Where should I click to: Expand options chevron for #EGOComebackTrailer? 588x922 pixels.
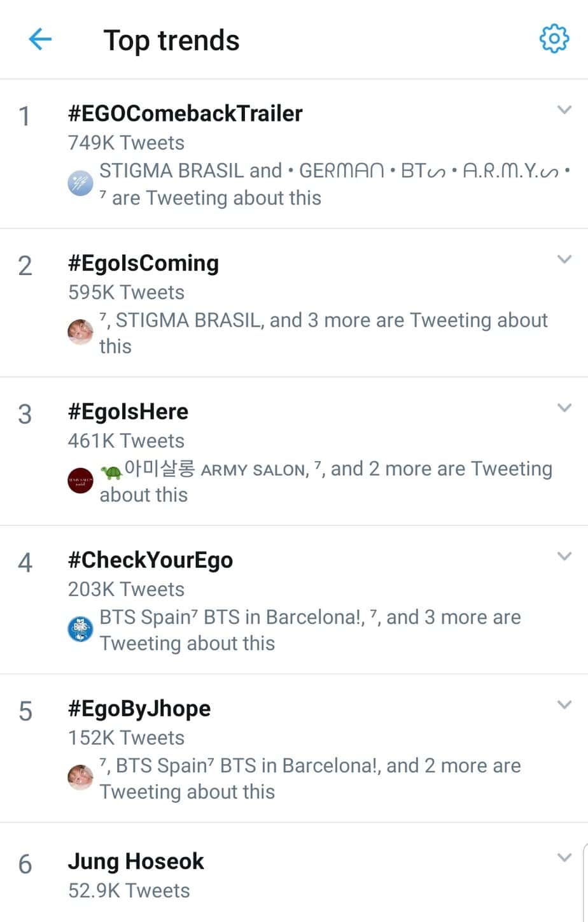pos(564,110)
